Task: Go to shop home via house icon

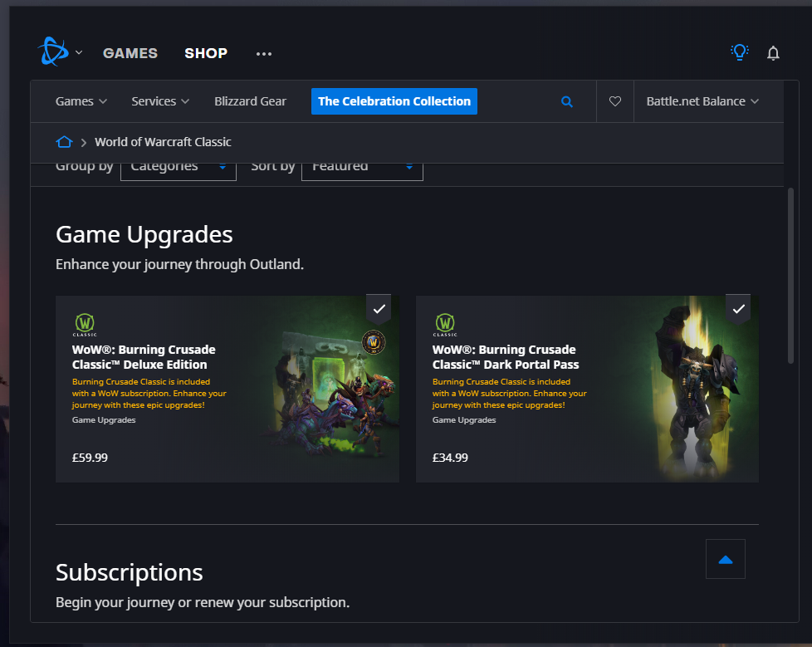Action: [x=64, y=142]
